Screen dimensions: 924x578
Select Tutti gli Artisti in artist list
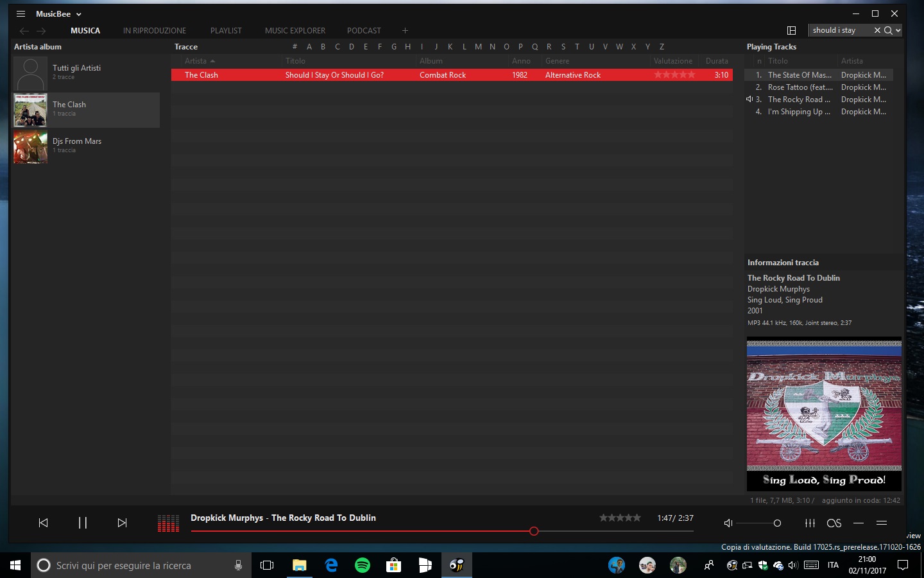coord(86,74)
